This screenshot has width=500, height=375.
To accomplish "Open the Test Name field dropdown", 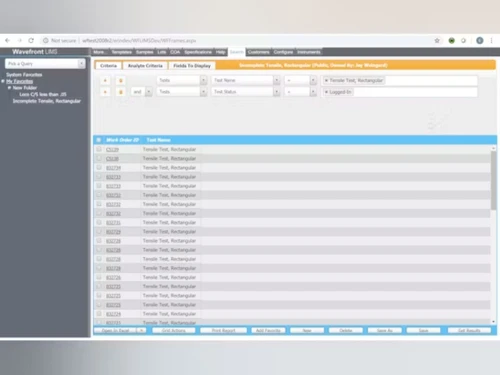I will click(276, 80).
